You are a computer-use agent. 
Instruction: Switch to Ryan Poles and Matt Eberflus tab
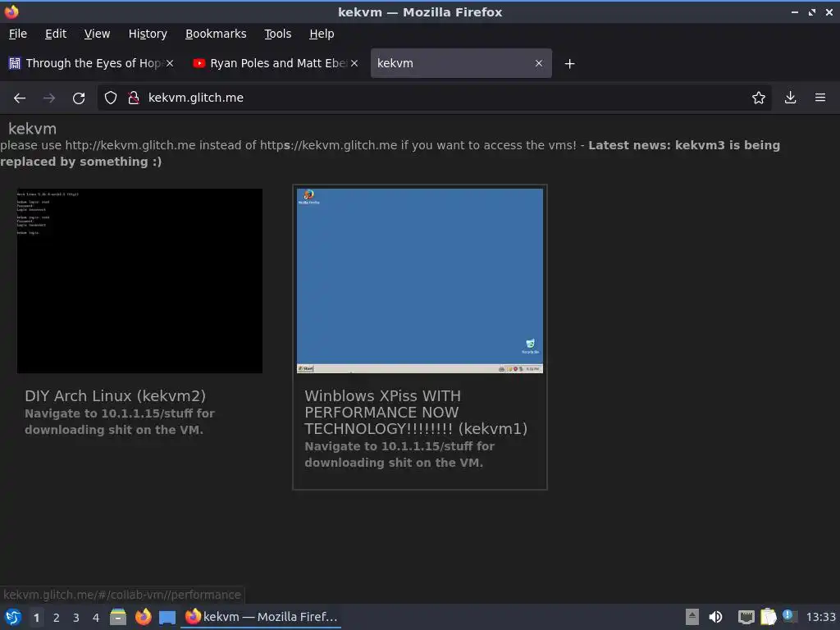click(276, 63)
